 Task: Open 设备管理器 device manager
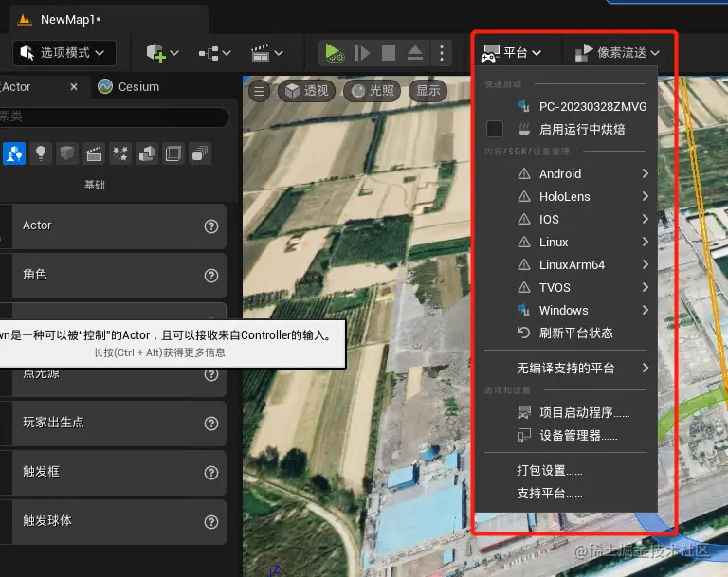pyautogui.click(x=566, y=436)
